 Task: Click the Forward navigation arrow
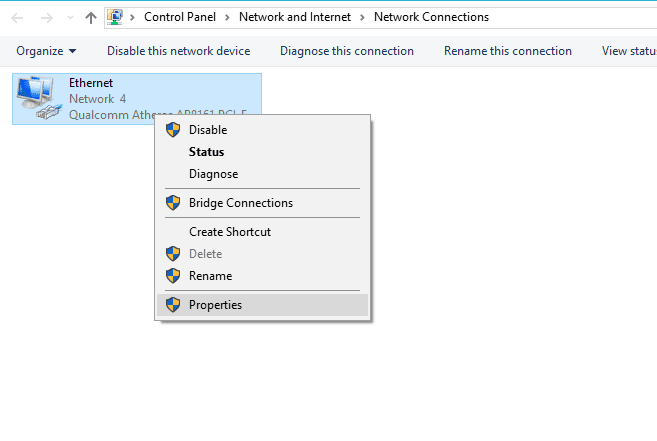point(47,18)
